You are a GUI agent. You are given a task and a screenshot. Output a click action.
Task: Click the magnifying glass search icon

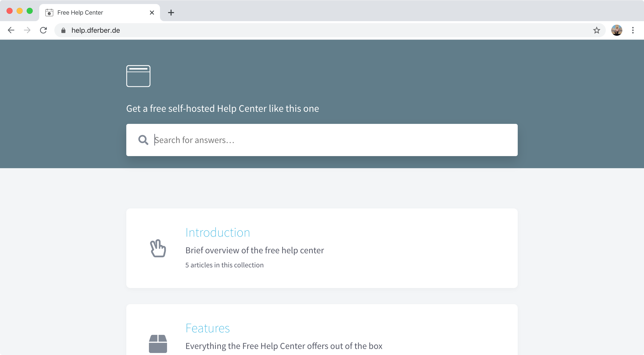pos(143,140)
